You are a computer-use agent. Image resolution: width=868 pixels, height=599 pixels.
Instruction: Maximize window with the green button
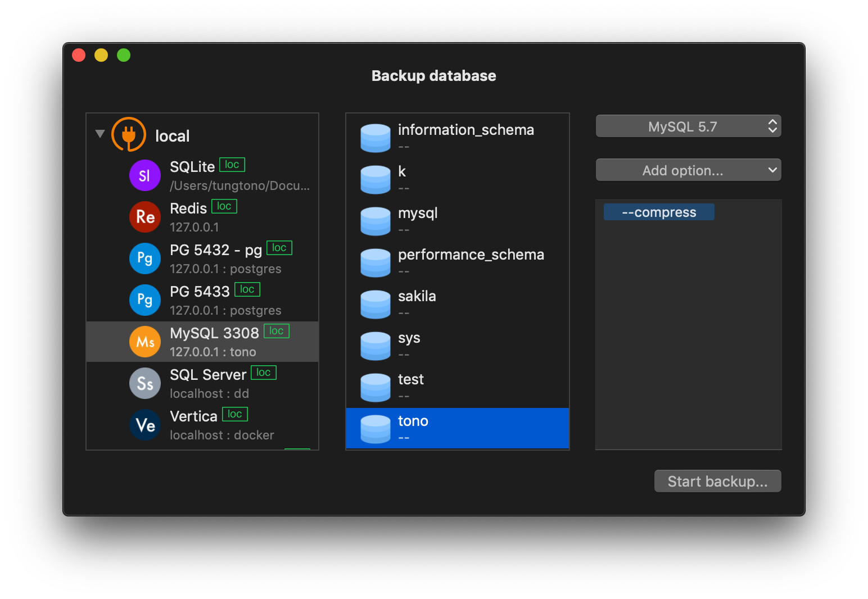124,55
